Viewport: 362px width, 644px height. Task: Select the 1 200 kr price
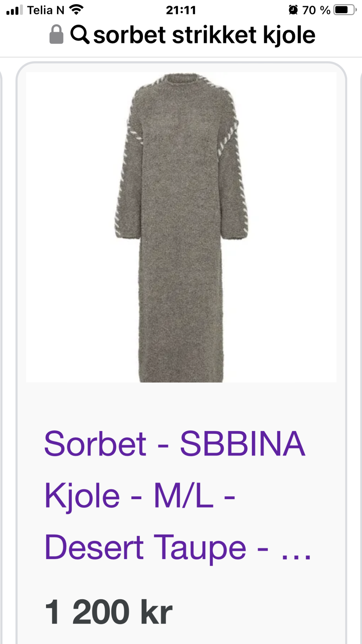[109, 612]
